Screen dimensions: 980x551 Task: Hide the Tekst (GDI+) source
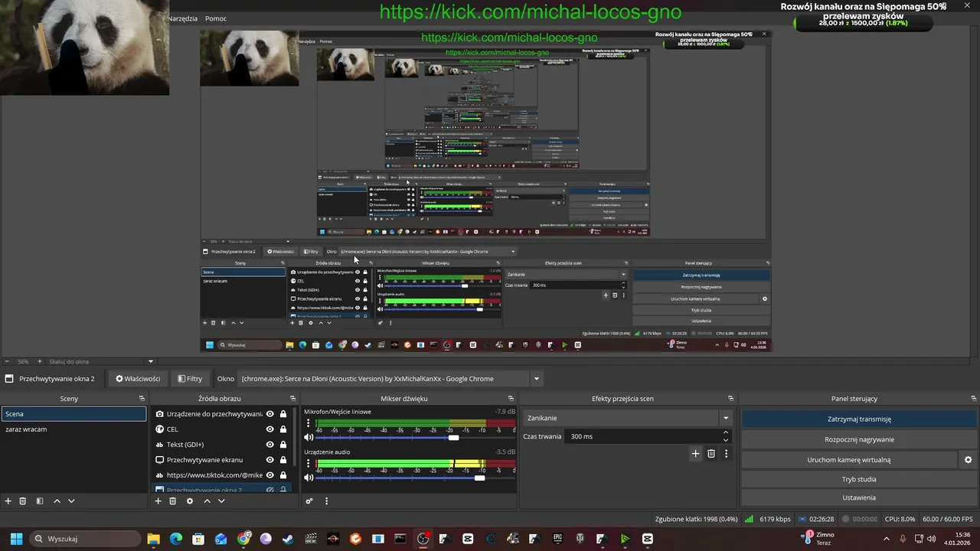(269, 445)
